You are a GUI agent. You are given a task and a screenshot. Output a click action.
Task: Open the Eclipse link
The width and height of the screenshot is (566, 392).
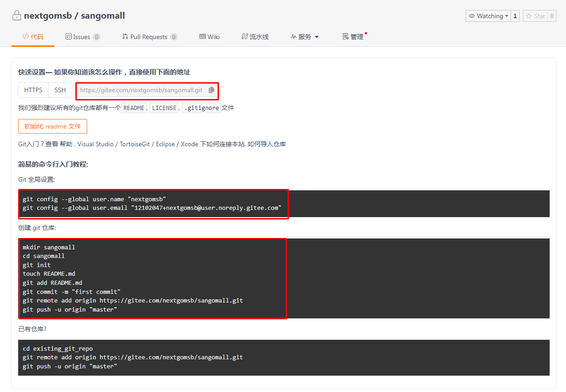(165, 144)
